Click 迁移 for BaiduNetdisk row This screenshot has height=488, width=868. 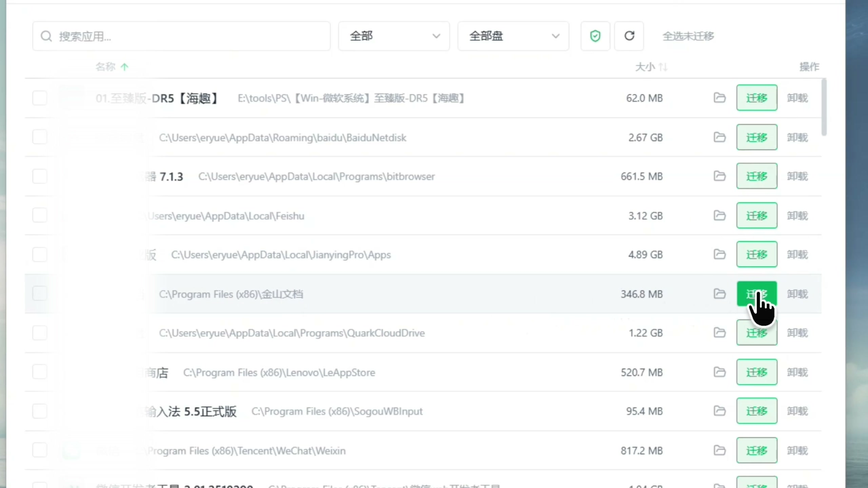click(x=757, y=137)
